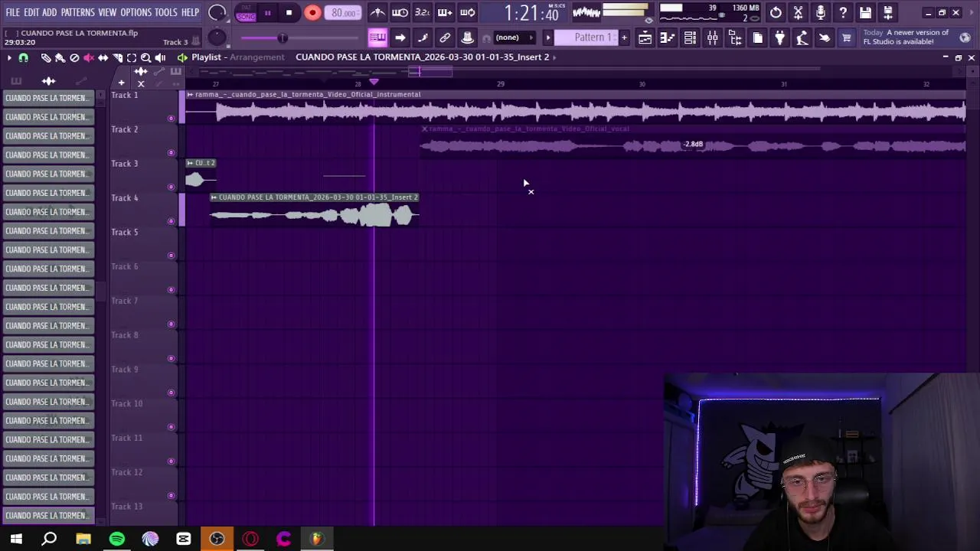Toggle the 3-2-1 countdown before recording
Screen dimensions: 980x551
coord(422,12)
